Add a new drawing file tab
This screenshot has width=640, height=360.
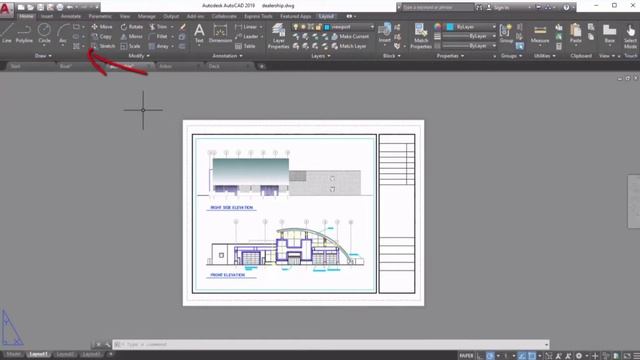pos(262,66)
